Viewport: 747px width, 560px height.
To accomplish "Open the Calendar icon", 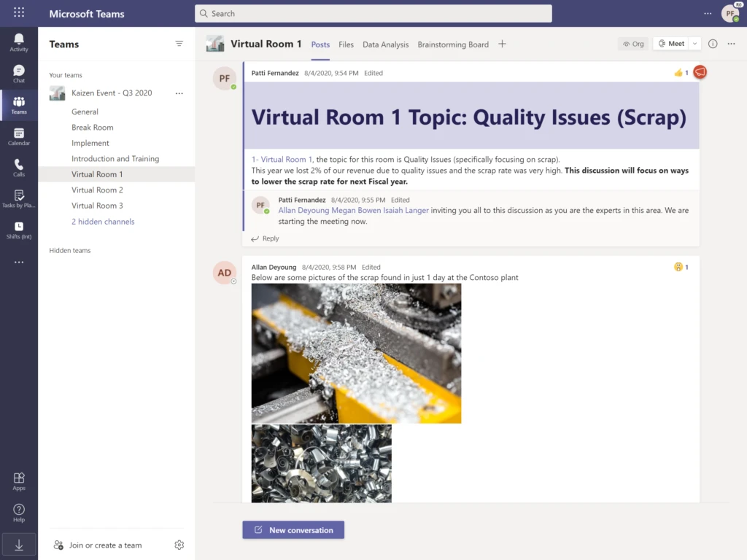I will pyautogui.click(x=18, y=135).
